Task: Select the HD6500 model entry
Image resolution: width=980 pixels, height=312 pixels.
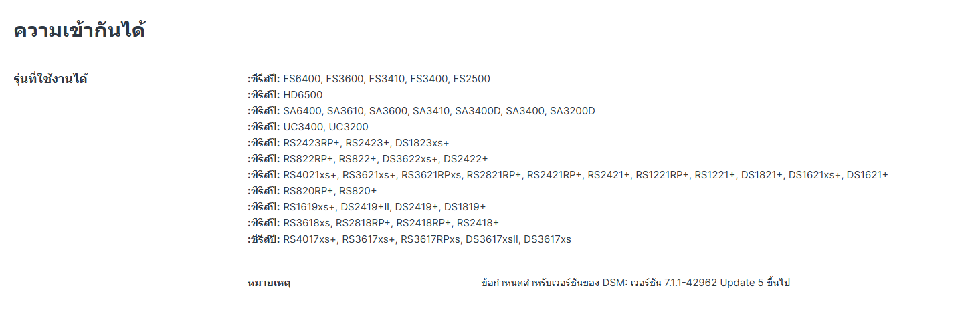Action: [302, 95]
